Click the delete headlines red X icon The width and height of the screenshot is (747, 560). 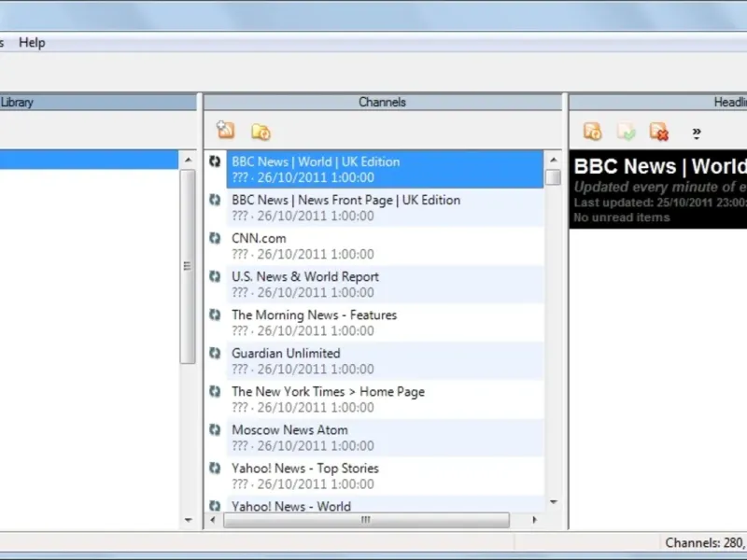659,132
